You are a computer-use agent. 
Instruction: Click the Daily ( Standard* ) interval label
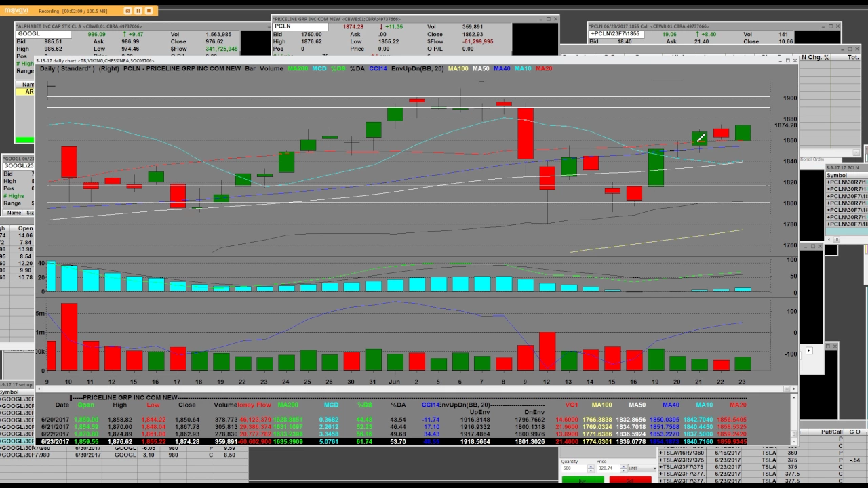pos(67,68)
